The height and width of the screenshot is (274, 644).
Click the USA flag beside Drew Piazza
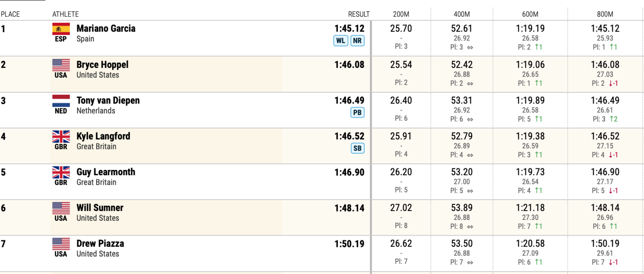coord(61,244)
